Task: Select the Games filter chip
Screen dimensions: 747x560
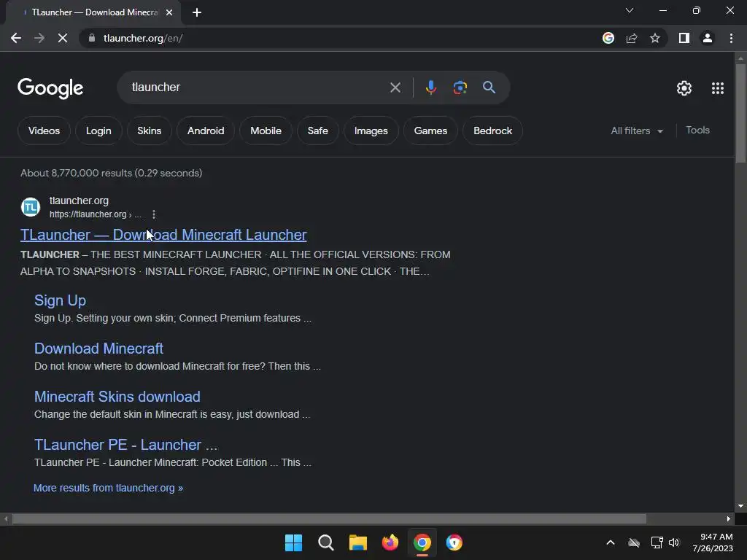Action: coord(430,131)
